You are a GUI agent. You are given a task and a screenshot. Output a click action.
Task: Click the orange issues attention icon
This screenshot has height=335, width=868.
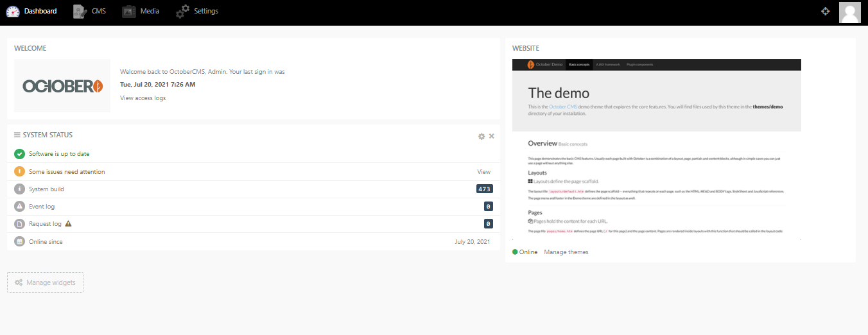click(19, 171)
